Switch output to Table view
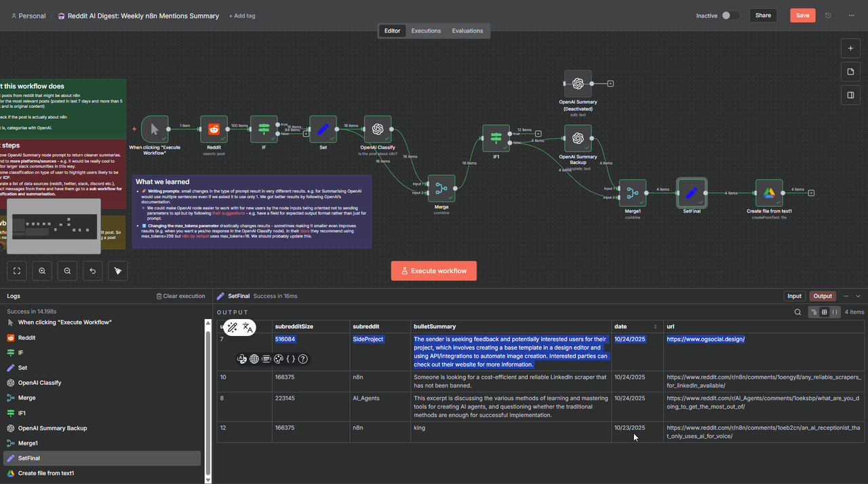868x484 pixels. [825, 312]
